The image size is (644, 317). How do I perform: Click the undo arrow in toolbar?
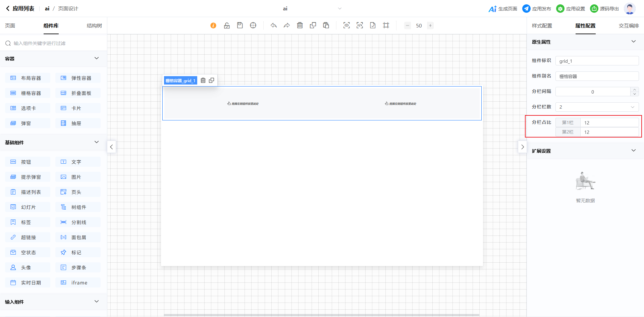[x=274, y=25]
